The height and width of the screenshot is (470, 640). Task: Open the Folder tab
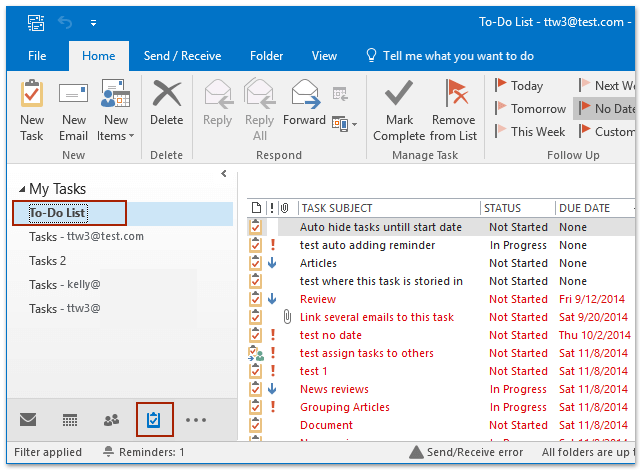267,56
